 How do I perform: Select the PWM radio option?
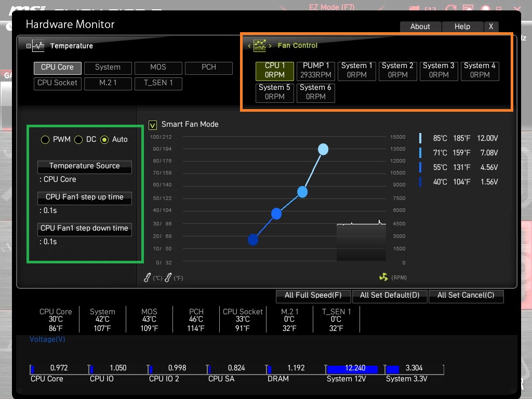click(x=45, y=139)
